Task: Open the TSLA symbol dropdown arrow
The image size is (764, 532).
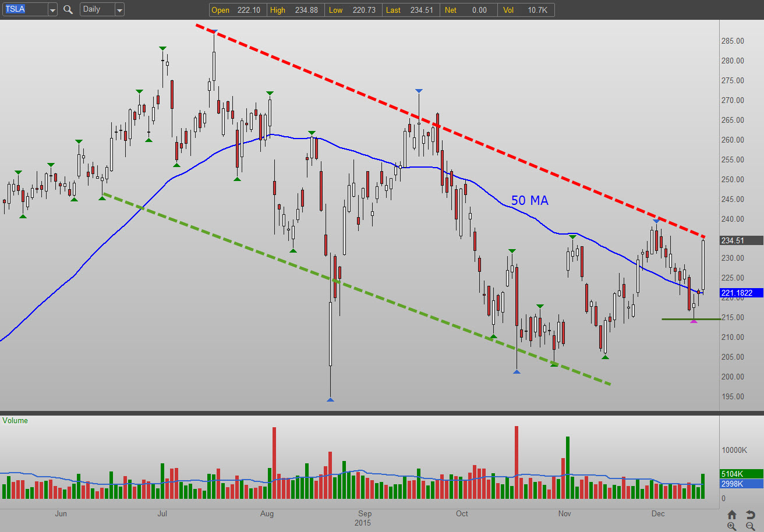Action: pyautogui.click(x=52, y=10)
